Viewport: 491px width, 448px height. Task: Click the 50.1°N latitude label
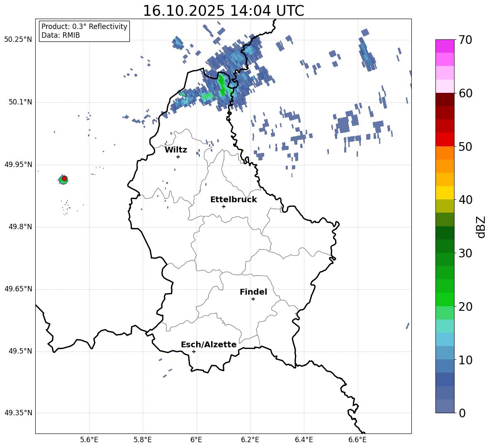point(20,102)
